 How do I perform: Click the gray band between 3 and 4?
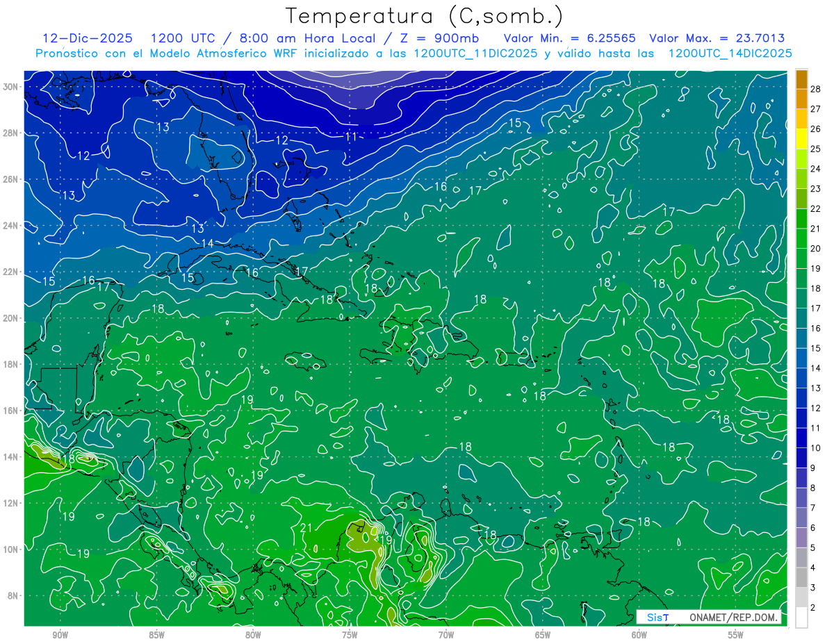coord(801,577)
